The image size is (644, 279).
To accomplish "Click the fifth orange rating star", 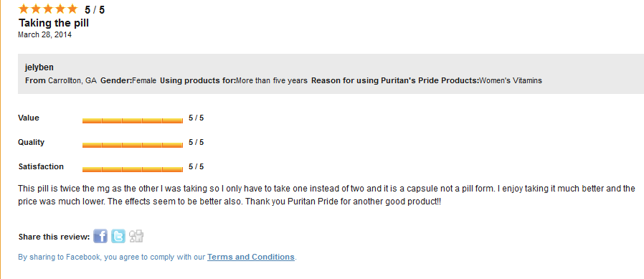I will pos(72,9).
